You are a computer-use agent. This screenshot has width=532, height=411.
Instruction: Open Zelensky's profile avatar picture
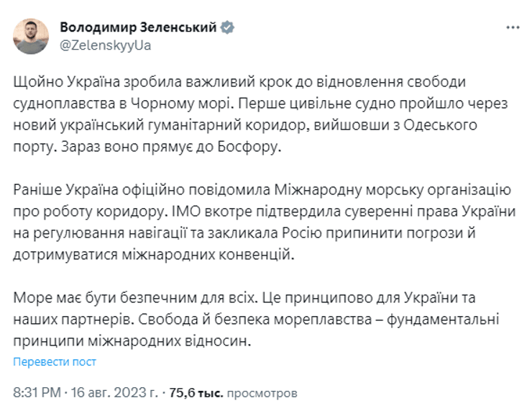[31, 36]
